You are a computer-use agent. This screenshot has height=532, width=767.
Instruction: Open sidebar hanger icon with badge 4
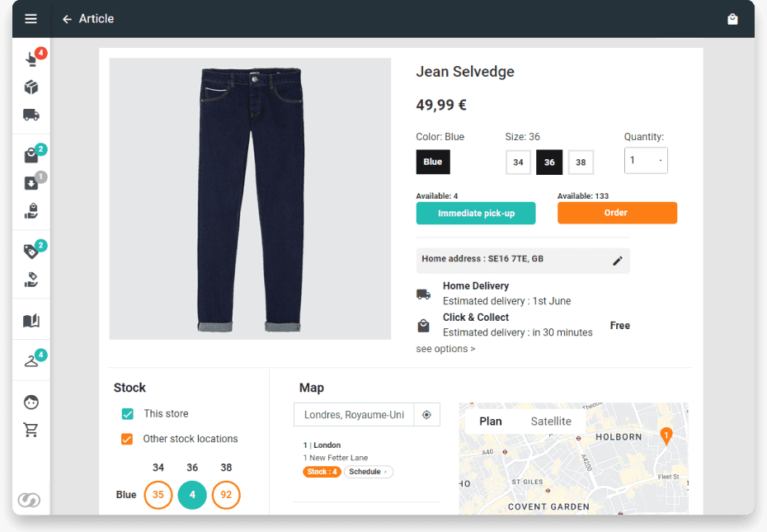[x=31, y=361]
